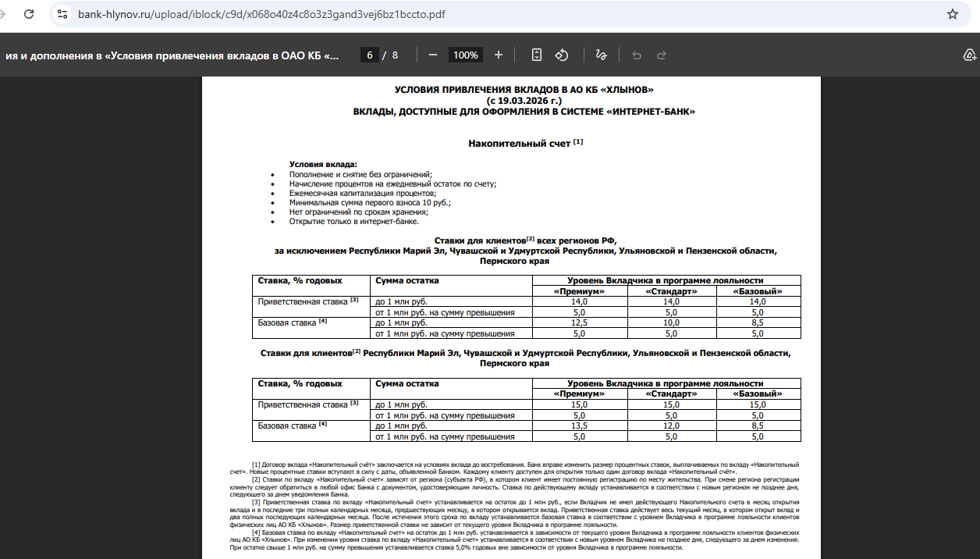The width and height of the screenshot is (980, 559).
Task: Reload the page with the browser refresh icon
Action: click(x=29, y=14)
